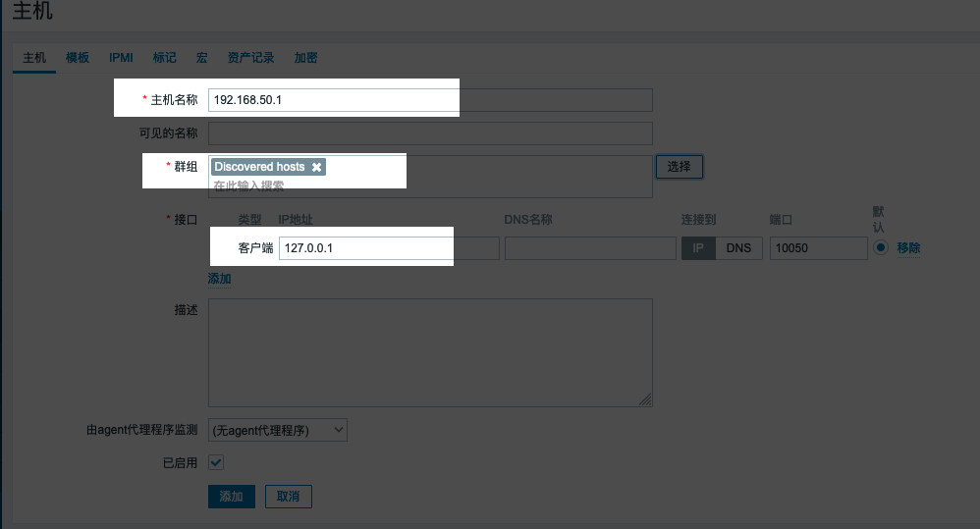
Task: Switch to the 资产记录 tab
Action: (250, 58)
